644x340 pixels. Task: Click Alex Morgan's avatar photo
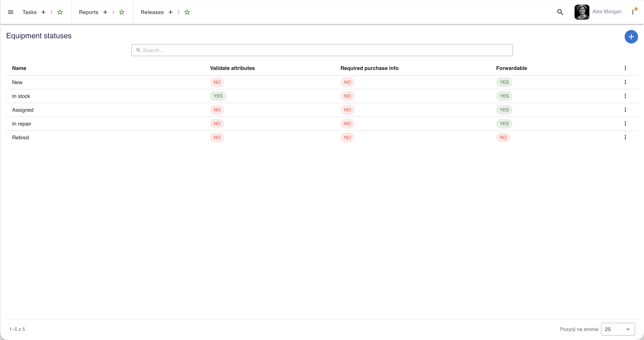coord(582,12)
